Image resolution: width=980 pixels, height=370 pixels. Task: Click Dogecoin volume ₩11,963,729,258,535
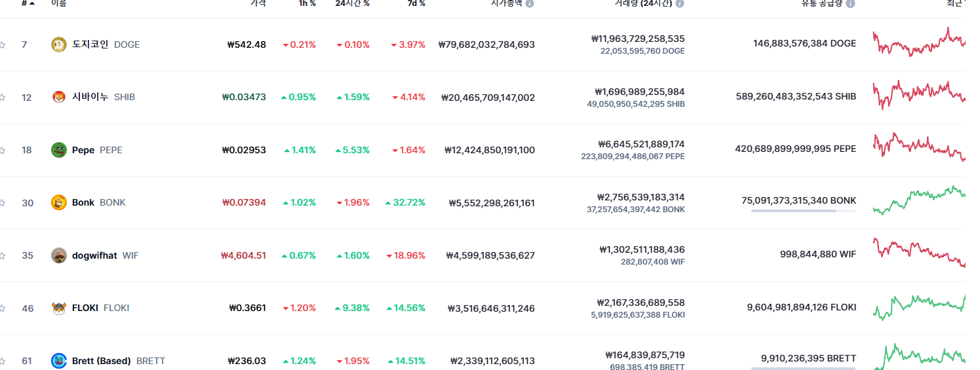(638, 39)
